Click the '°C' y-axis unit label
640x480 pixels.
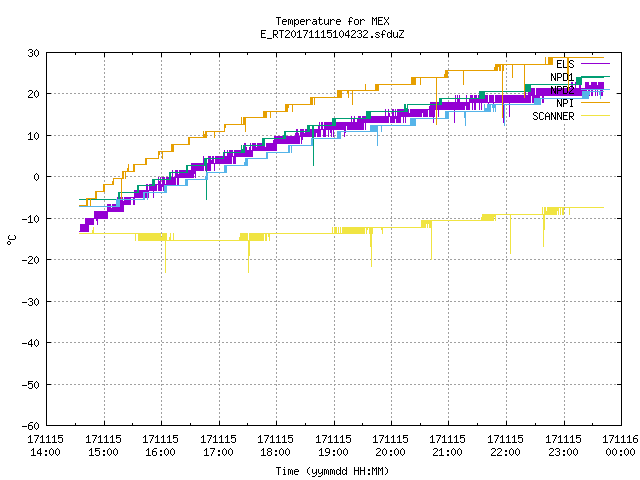click(x=12, y=240)
